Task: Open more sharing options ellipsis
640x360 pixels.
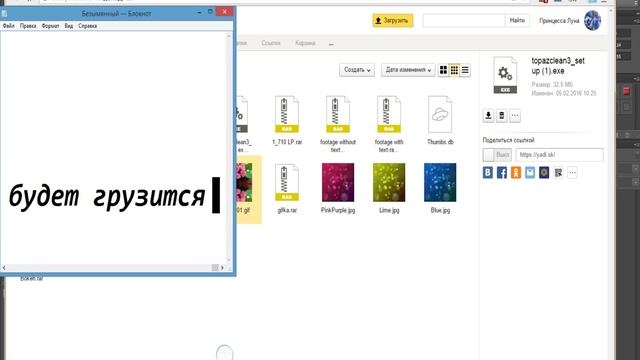Action: click(x=572, y=173)
